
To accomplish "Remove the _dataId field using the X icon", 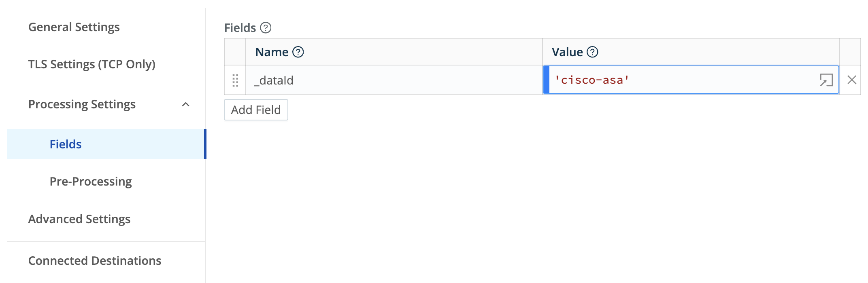I will coord(852,80).
